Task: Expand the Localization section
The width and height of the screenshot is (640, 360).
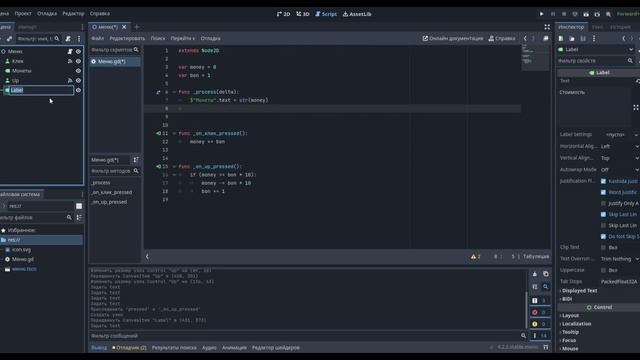Action: [x=575, y=324]
